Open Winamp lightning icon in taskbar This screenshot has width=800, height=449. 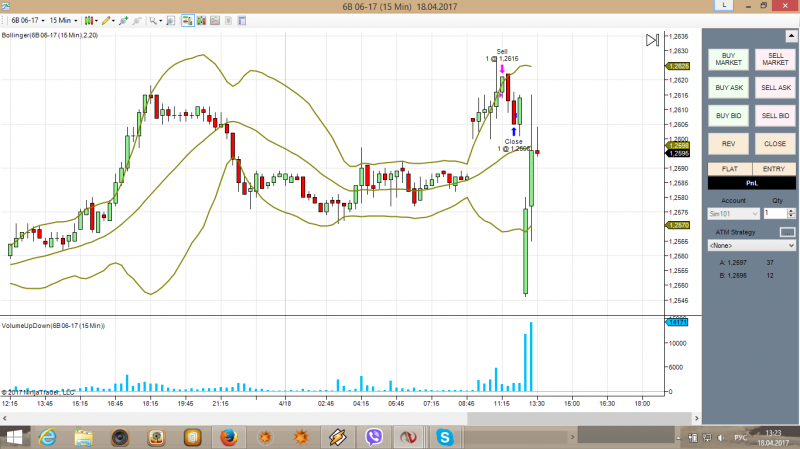(337, 437)
